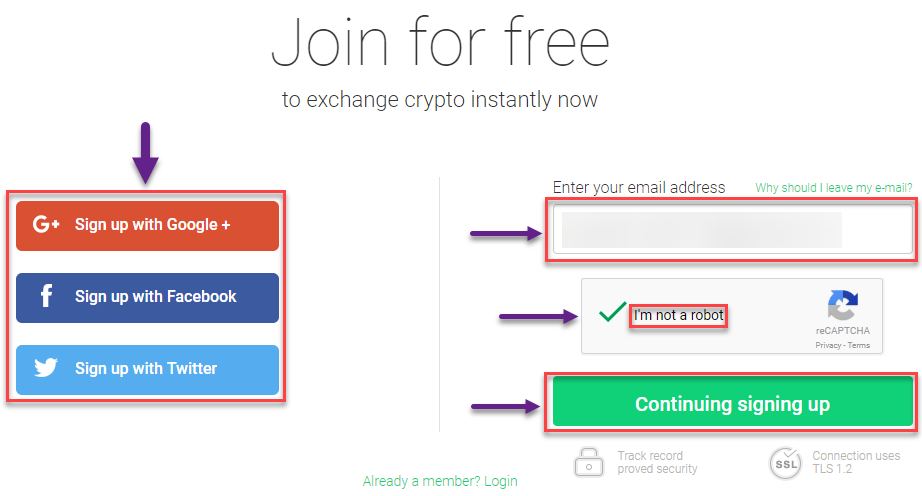Image resolution: width=922 pixels, height=496 pixels.
Task: Click the padlock security icon
Action: pos(589,462)
